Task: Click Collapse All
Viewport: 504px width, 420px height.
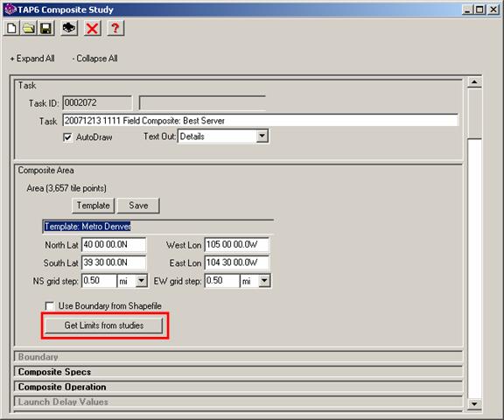Action: tap(94, 59)
